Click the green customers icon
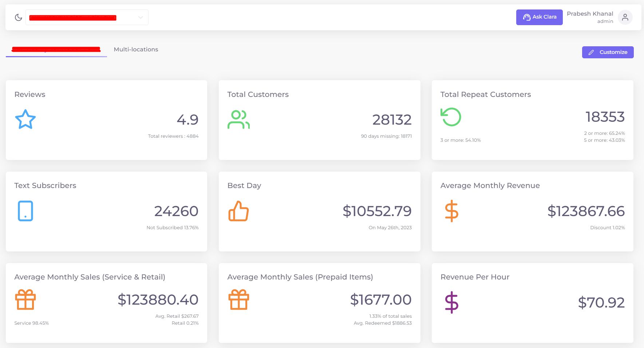 point(238,119)
